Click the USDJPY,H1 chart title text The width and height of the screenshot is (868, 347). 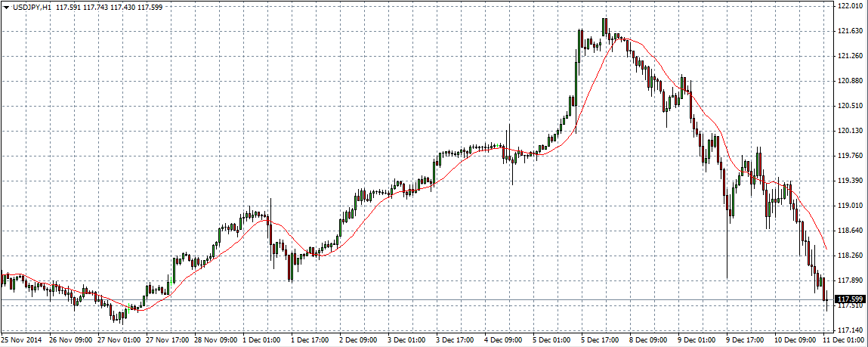pyautogui.click(x=31, y=8)
